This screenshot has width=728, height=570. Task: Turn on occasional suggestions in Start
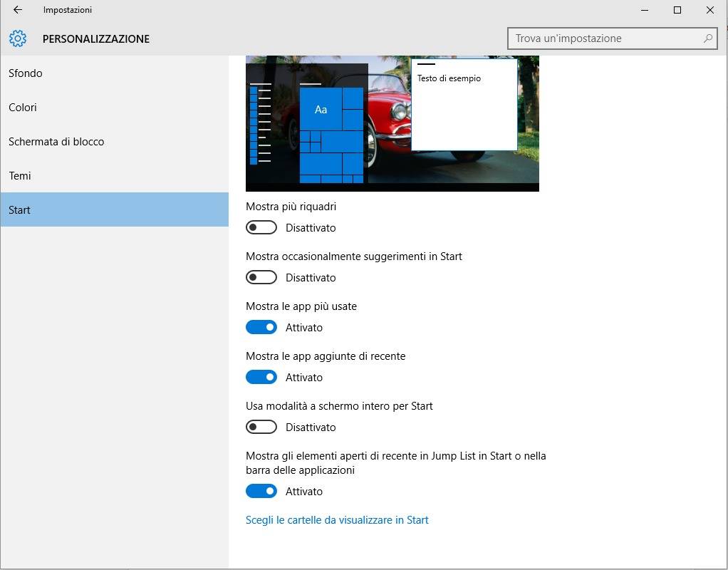click(x=261, y=278)
